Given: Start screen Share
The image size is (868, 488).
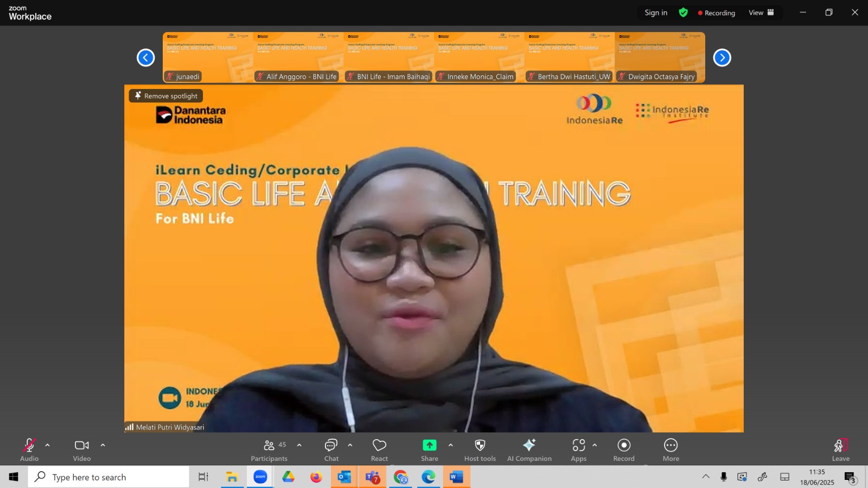Looking at the screenshot, I should click(430, 450).
